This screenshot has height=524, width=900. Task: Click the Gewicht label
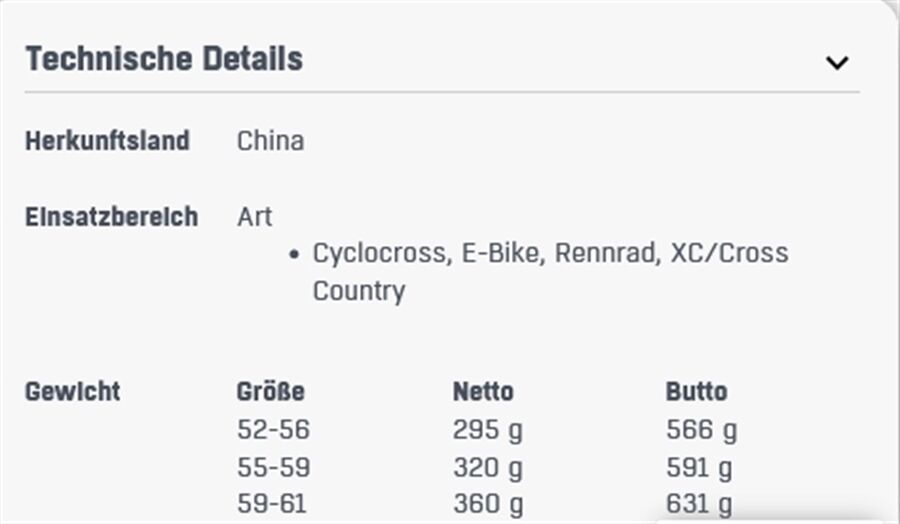72,391
